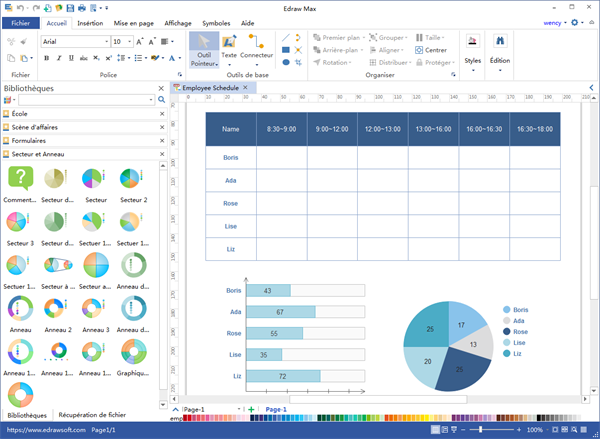
Task: Open the Insertion ribbon tab
Action: 90,21
